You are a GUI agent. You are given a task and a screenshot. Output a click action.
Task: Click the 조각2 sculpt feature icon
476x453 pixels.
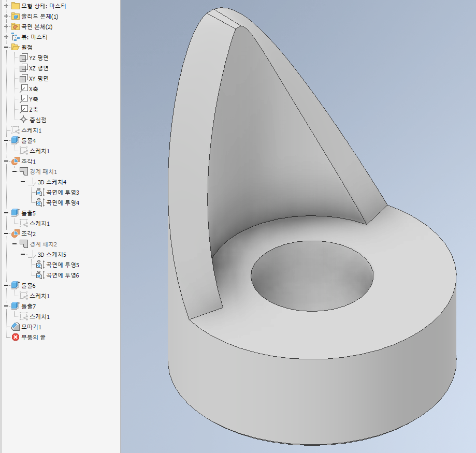tap(16, 233)
